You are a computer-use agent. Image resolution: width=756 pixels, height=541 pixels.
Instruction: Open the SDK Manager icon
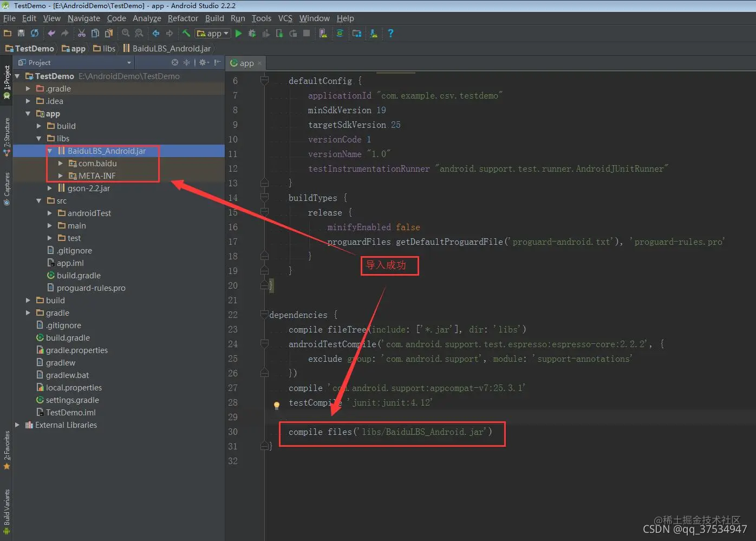point(374,33)
